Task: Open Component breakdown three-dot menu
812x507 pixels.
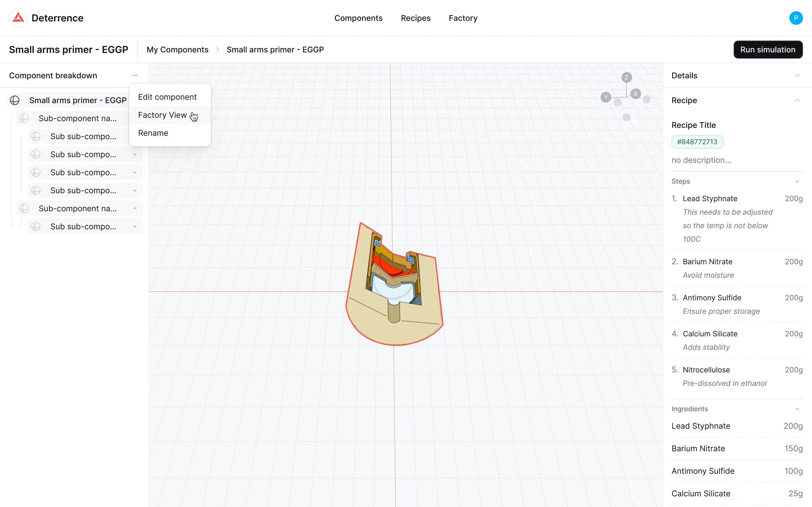Action: (134, 75)
